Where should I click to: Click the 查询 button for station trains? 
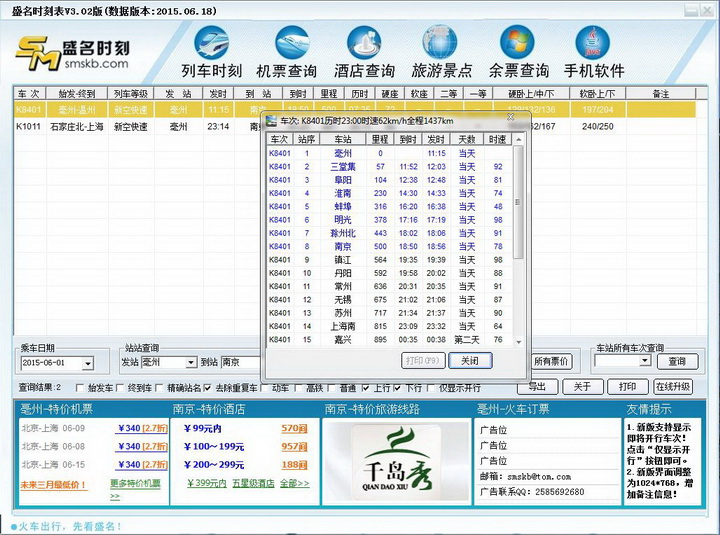point(677,361)
